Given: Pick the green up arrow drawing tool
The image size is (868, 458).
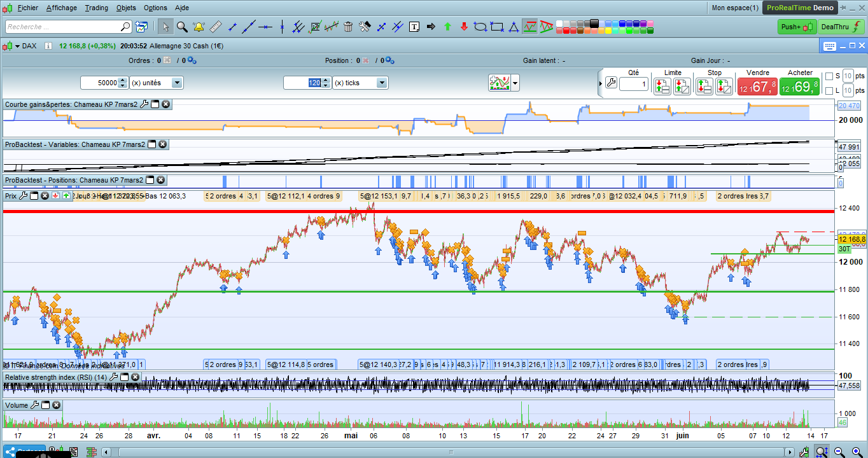Looking at the screenshot, I should click(447, 27).
